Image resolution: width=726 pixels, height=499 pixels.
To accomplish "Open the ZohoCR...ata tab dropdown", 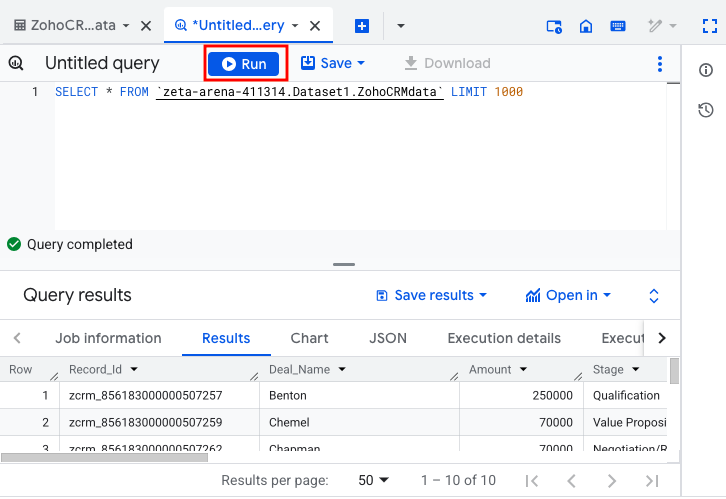I will [x=126, y=26].
